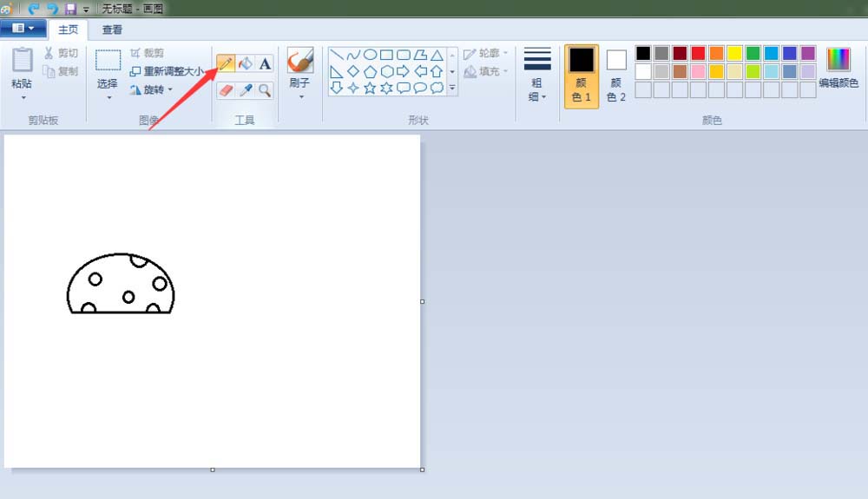Open the Paste dropdown arrow
Viewport: 868px width, 499px height.
coord(23,97)
